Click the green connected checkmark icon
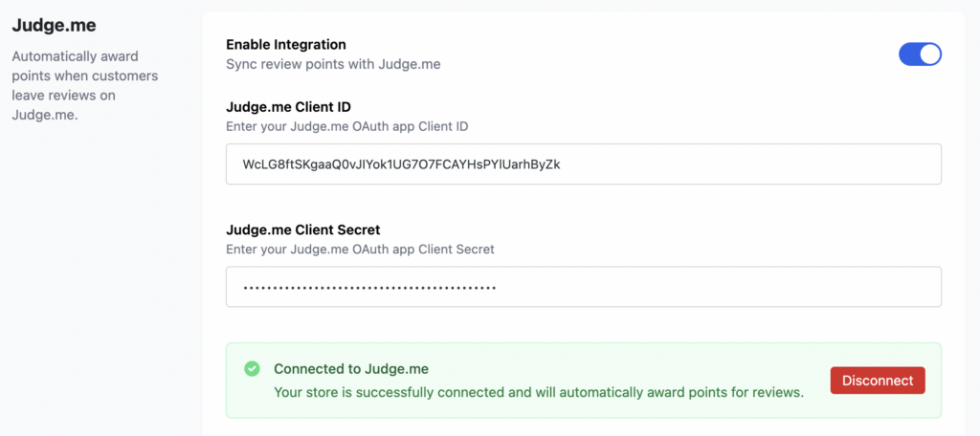This screenshot has height=436, width=980. [x=252, y=368]
